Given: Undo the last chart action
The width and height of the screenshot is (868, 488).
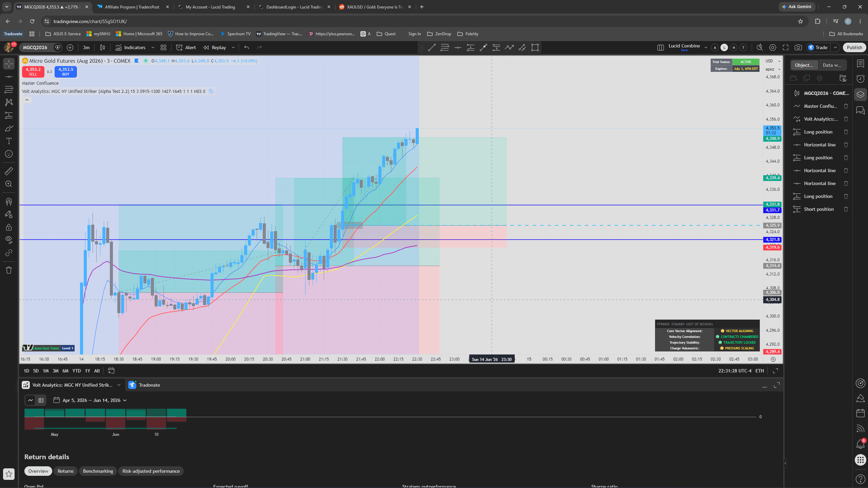Looking at the screenshot, I should (246, 47).
